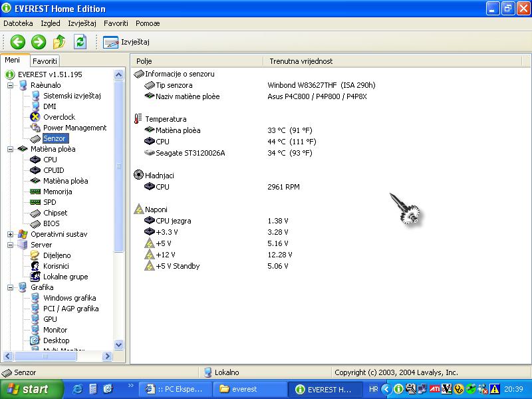
Task: Open the BIOS tree item
Action: point(51,223)
